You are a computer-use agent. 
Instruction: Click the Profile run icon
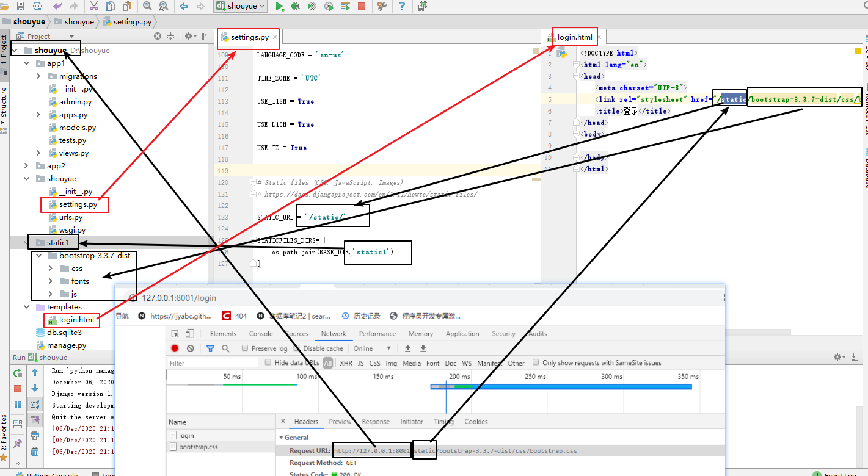329,6
